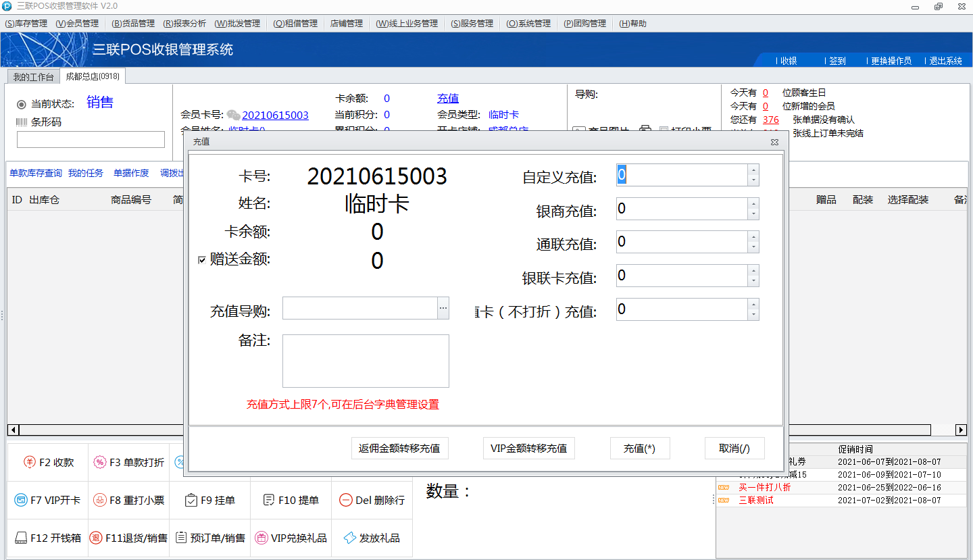973x560 pixels.
Task: Click the app logo in the title bar
Action: [7, 6]
